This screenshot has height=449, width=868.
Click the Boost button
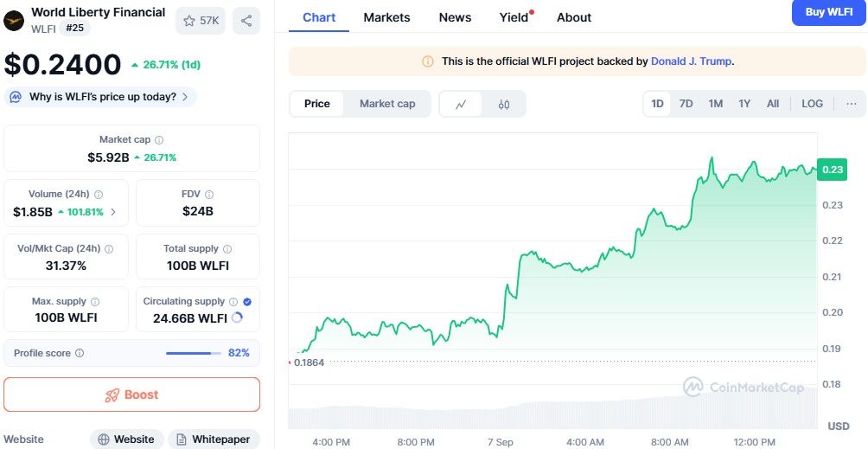(131, 394)
